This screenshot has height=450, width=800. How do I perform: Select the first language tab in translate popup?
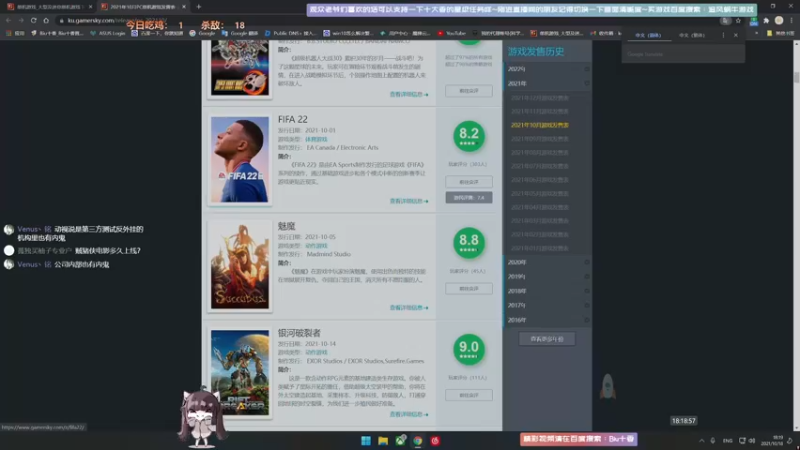[648, 35]
